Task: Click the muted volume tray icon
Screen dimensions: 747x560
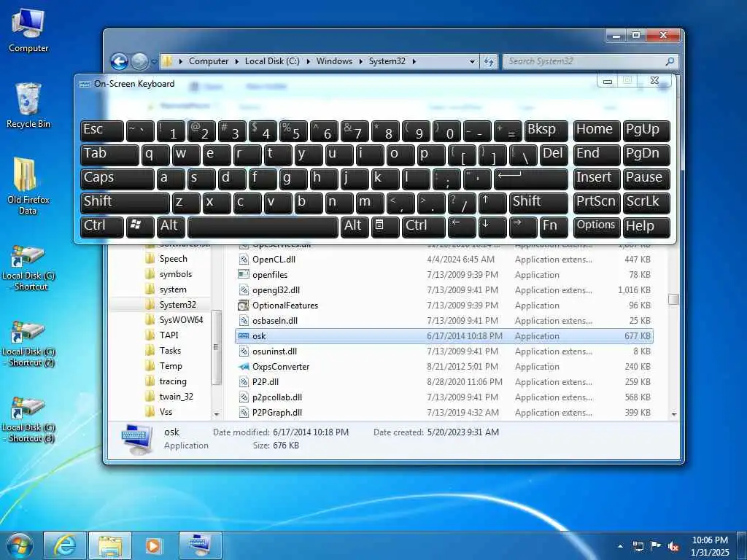Action: (x=673, y=545)
